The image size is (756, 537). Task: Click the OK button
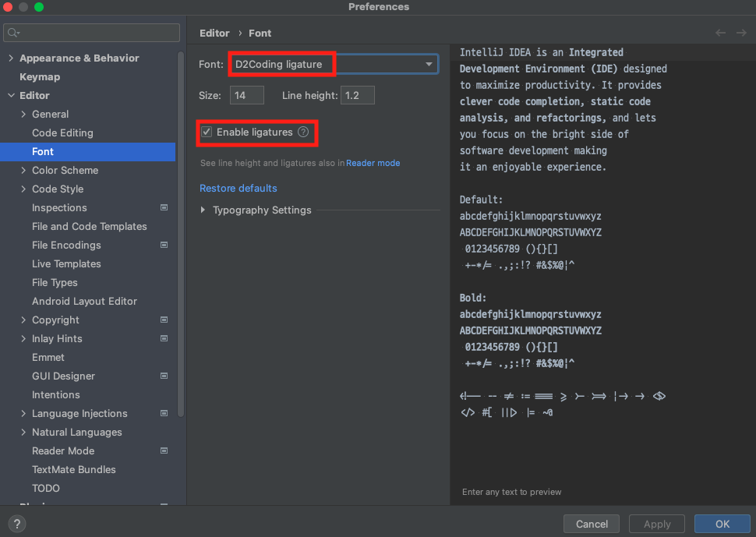click(722, 524)
